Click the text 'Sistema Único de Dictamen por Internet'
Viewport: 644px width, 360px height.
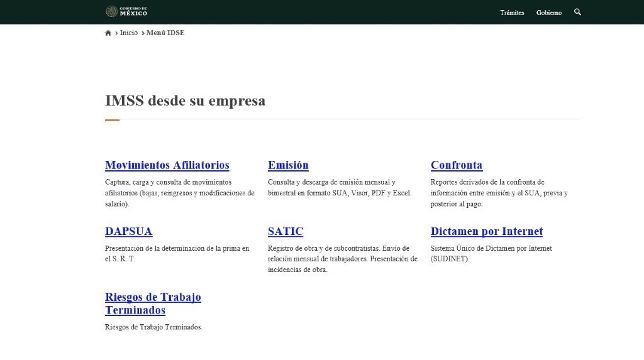[x=491, y=248]
